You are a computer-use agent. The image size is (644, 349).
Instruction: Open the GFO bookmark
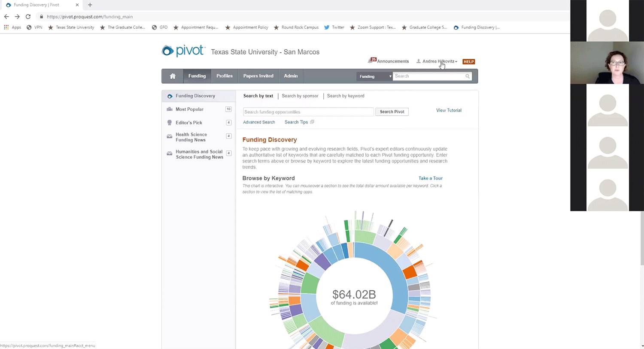(160, 27)
